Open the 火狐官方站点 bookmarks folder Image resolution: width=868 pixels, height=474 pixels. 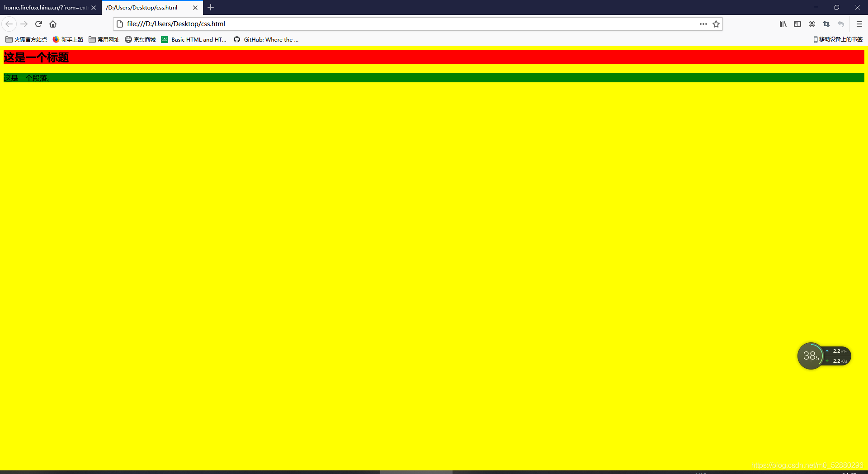coord(26,39)
